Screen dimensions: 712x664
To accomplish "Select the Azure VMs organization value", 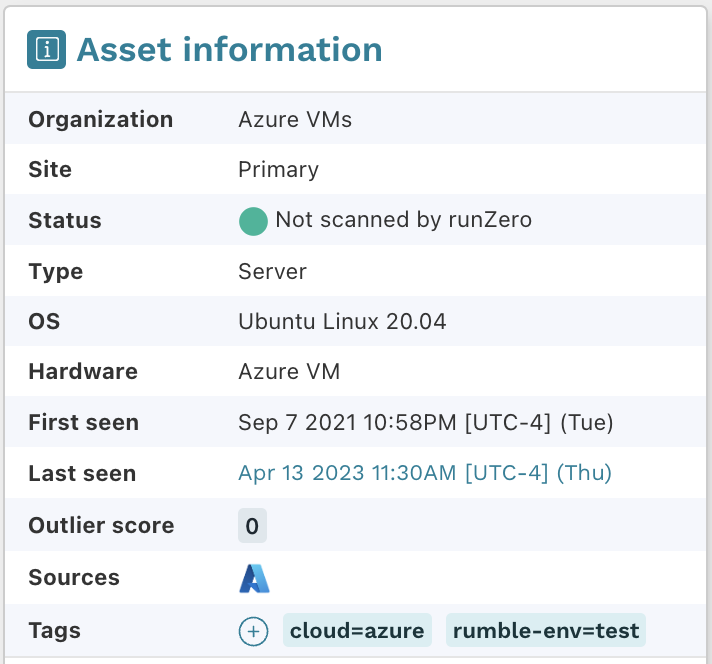I will tap(295, 120).
